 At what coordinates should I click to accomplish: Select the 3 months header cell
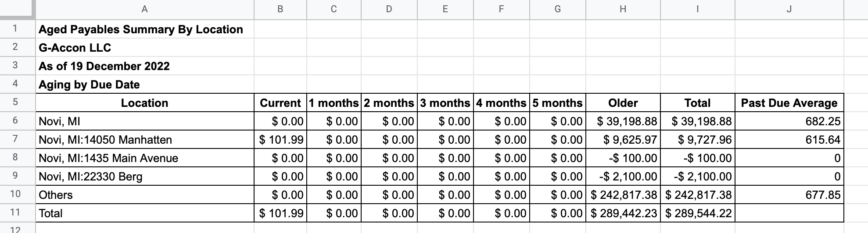point(445,102)
